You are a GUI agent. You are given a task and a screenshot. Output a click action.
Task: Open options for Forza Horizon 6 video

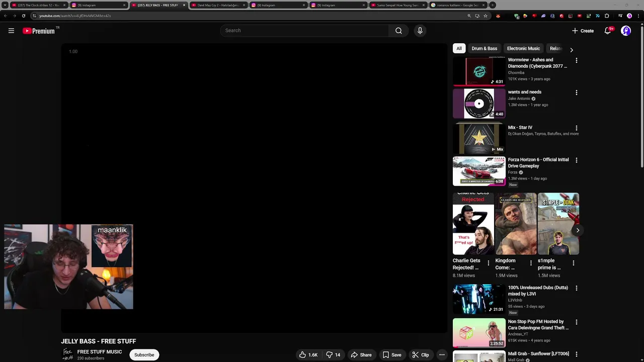click(577, 160)
